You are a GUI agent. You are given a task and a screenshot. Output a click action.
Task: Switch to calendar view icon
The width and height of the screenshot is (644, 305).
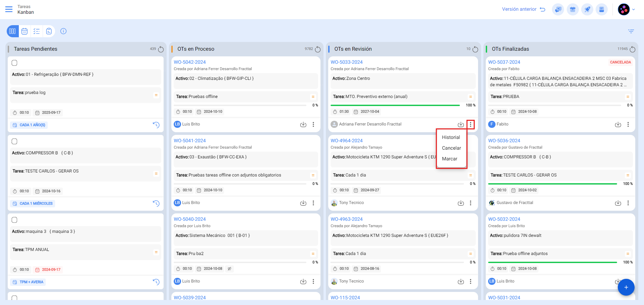25,31
